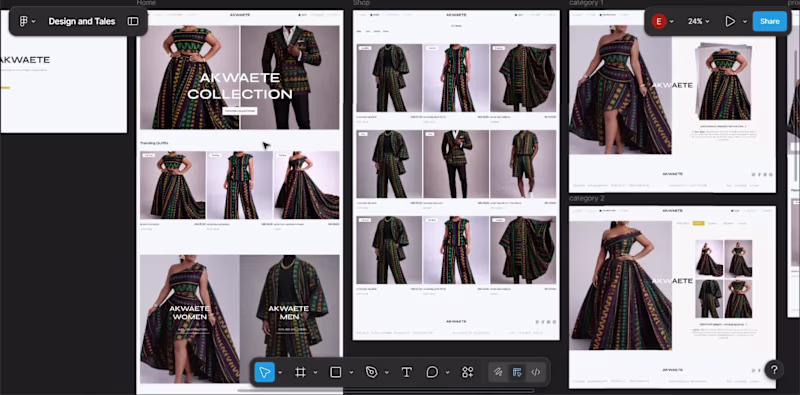
Task: Select the category 2 frame label
Action: (587, 198)
